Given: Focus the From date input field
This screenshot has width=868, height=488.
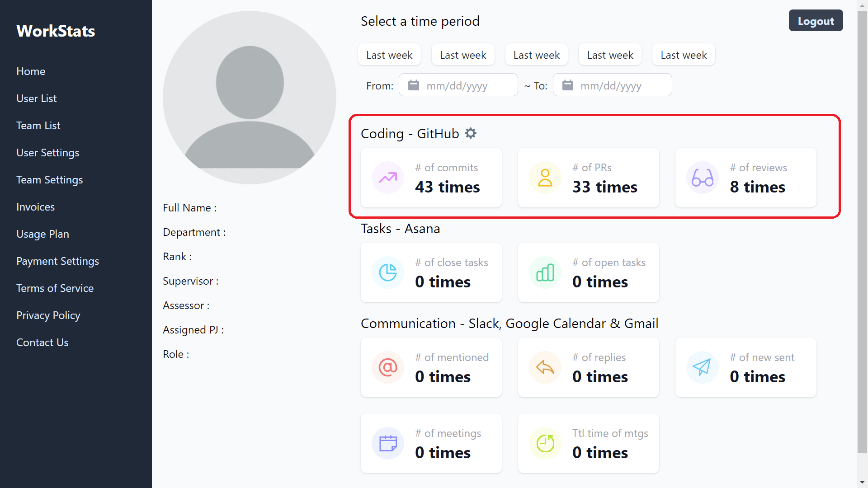Looking at the screenshot, I should (458, 85).
